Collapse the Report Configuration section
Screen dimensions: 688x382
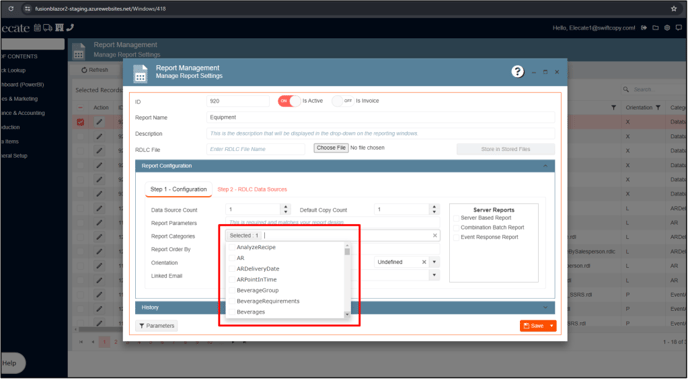click(545, 166)
